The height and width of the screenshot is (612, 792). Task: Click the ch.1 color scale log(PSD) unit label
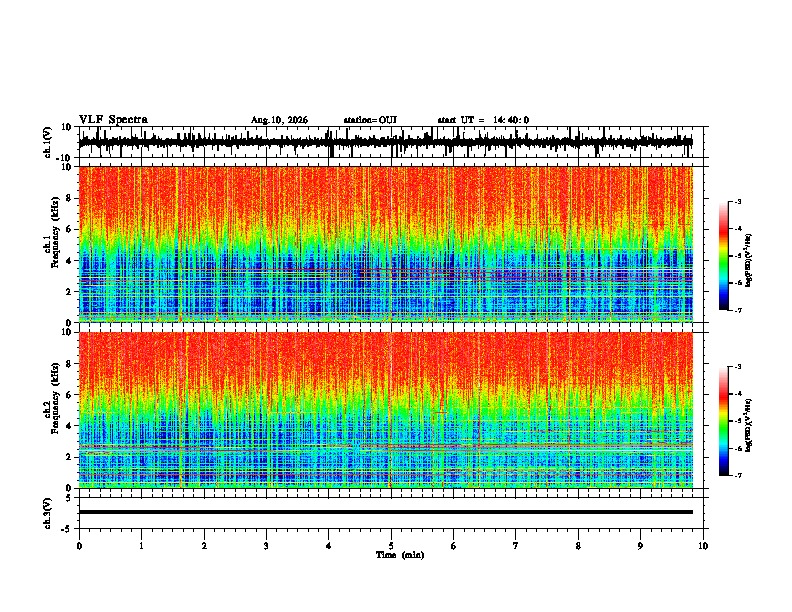pos(749,261)
